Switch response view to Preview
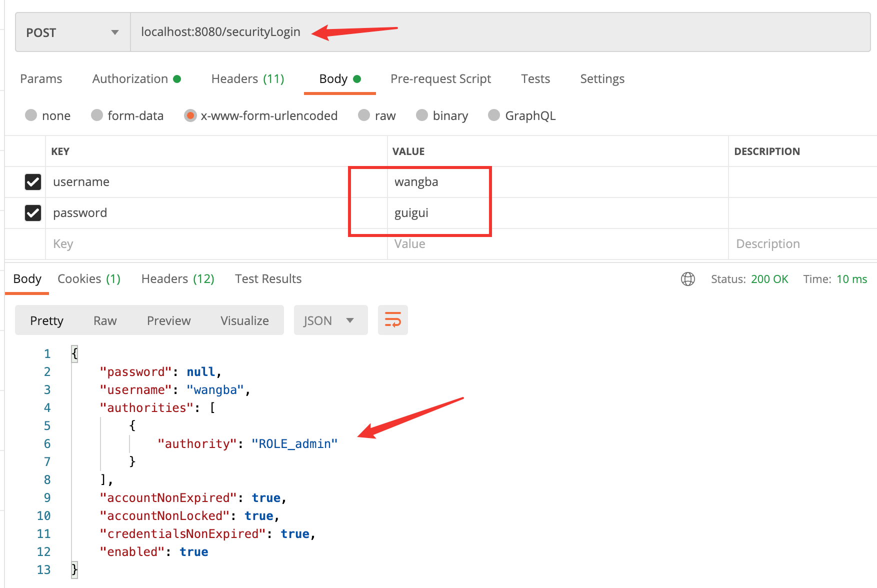877x588 pixels. tap(168, 320)
